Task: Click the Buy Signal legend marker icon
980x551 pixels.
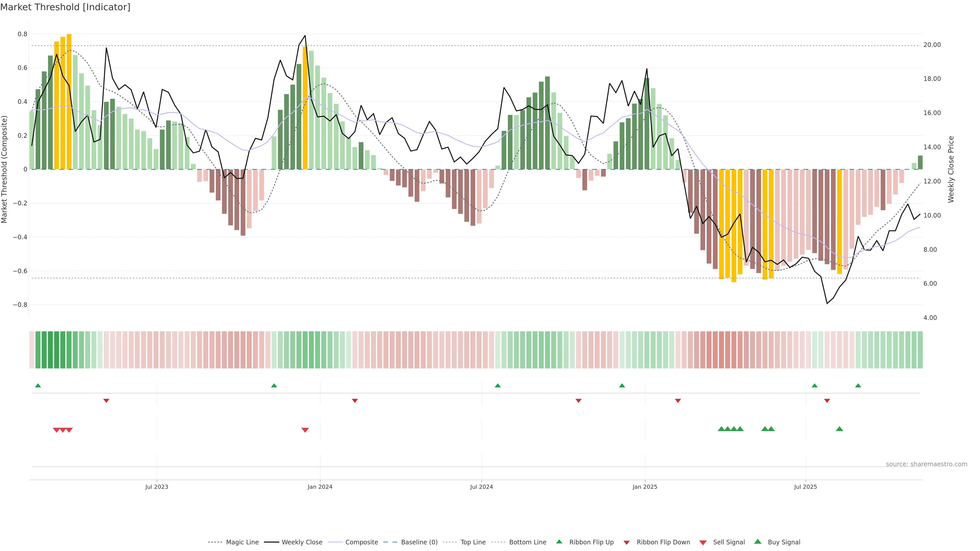Action: (758, 542)
